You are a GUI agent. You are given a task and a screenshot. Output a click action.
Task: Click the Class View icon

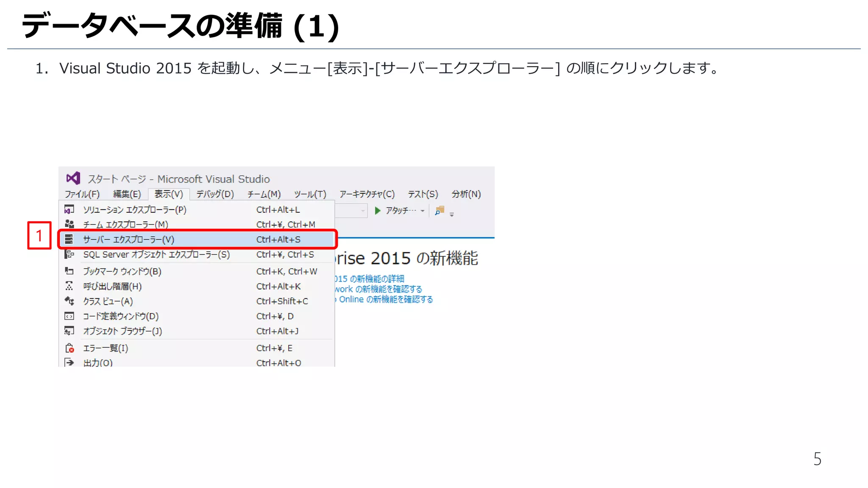69,301
